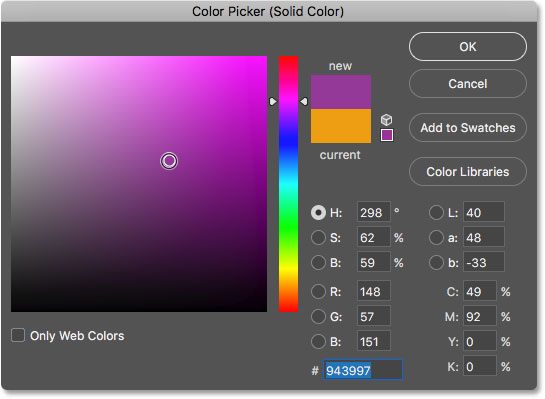Click the hex field showing 943997

pos(363,370)
